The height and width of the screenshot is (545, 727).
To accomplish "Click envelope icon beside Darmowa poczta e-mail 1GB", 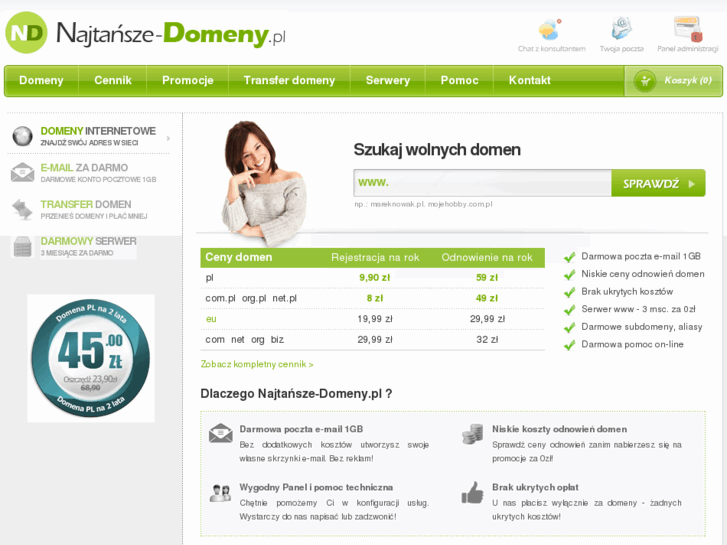I will click(x=221, y=433).
